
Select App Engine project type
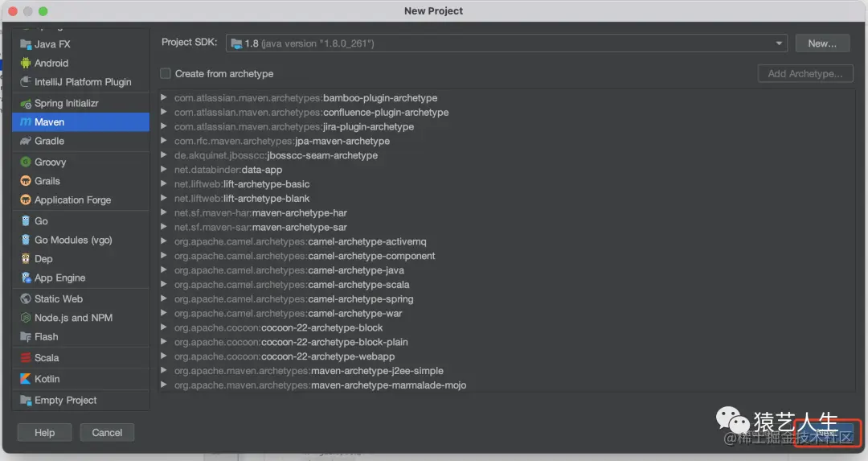[x=81, y=278]
